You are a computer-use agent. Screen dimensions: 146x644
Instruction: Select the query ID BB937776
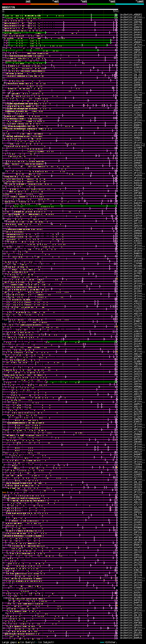[x=8, y=8]
